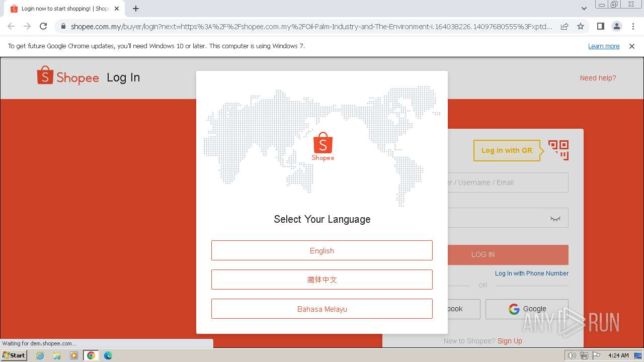Select Bahasa Melayu language option
Viewport: 644px width, 362px height.
[322, 309]
